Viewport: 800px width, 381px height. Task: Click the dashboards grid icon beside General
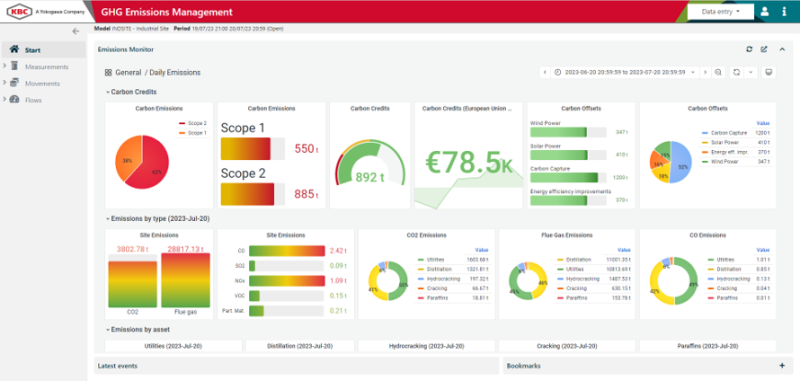coord(108,72)
